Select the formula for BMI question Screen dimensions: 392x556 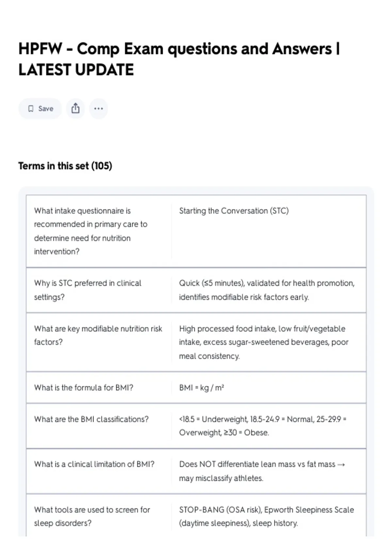pos(84,388)
